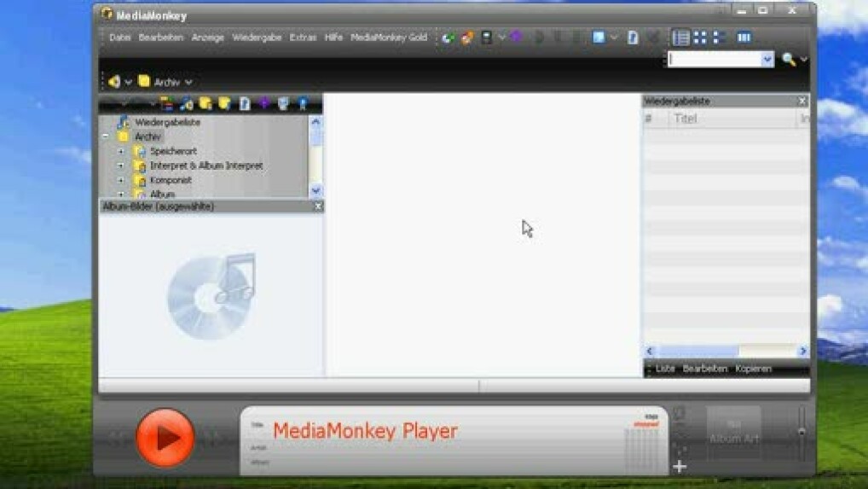Close the Album-Bilder panel

[318, 207]
